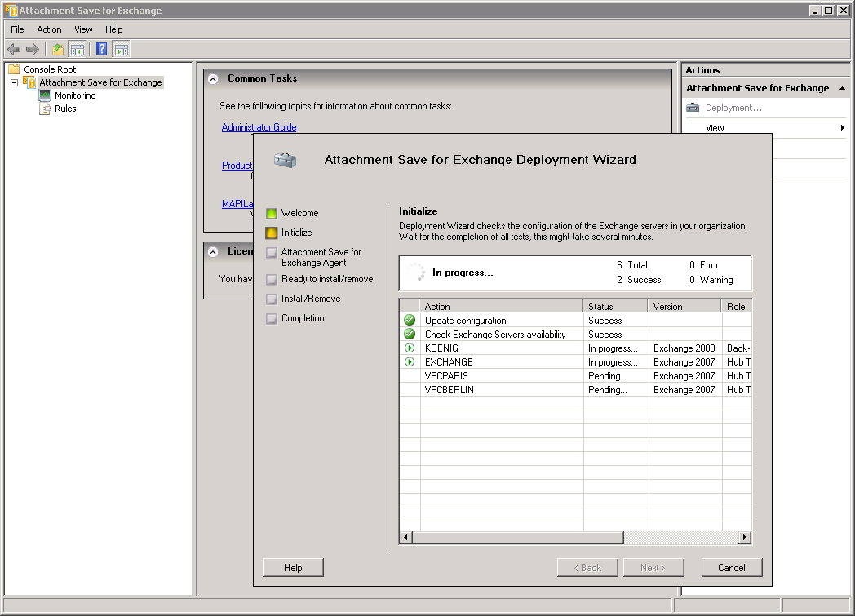
Task: Sort by the Version column header
Action: (684, 306)
